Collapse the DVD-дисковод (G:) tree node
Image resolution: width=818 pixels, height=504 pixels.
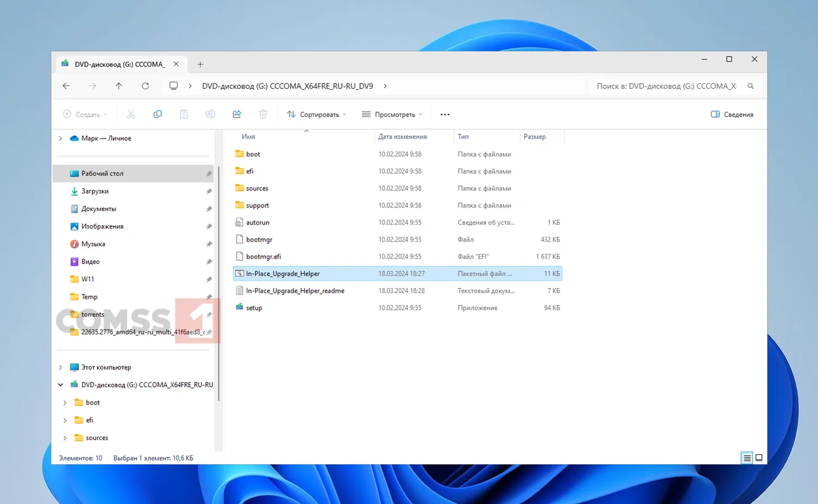coord(61,385)
